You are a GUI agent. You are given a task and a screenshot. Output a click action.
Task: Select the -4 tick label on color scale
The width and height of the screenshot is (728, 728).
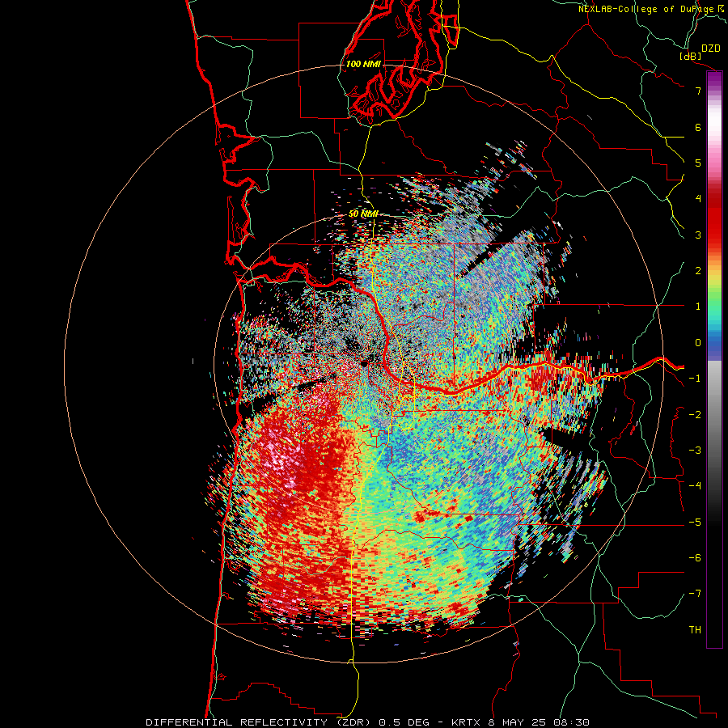click(695, 485)
